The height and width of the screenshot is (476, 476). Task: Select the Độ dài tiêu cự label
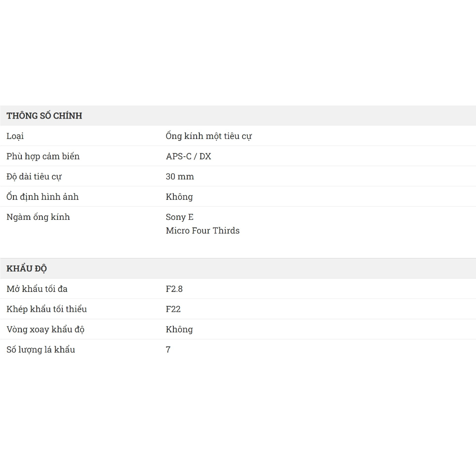point(34,177)
